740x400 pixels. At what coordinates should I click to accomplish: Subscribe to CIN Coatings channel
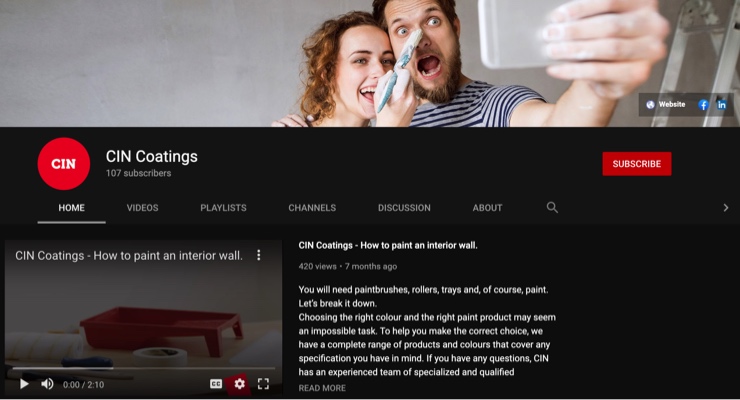pyautogui.click(x=637, y=164)
